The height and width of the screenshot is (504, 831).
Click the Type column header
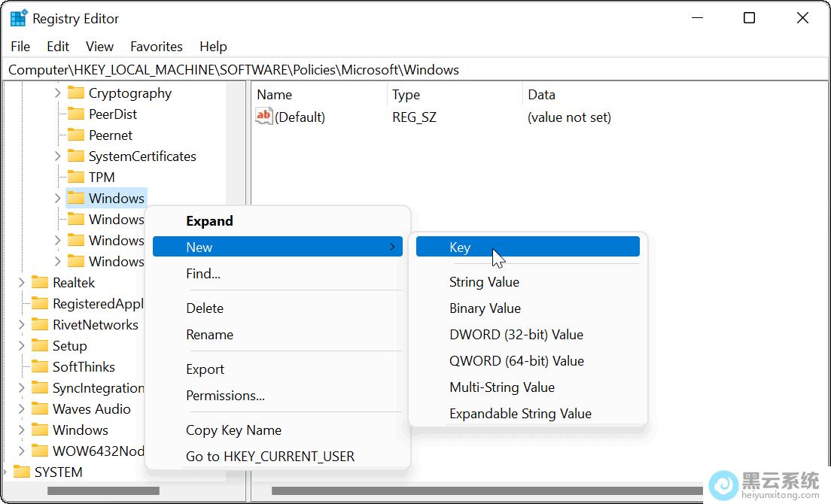click(x=406, y=95)
